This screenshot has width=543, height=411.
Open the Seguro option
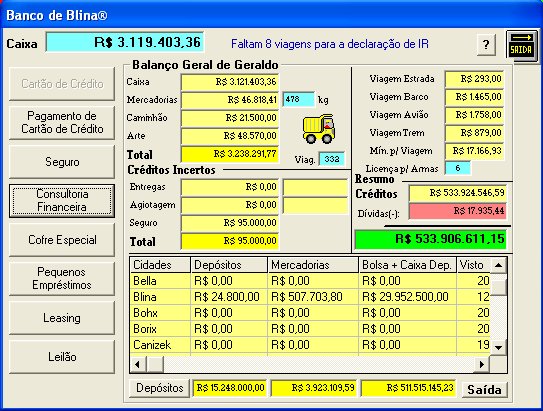[x=62, y=162]
